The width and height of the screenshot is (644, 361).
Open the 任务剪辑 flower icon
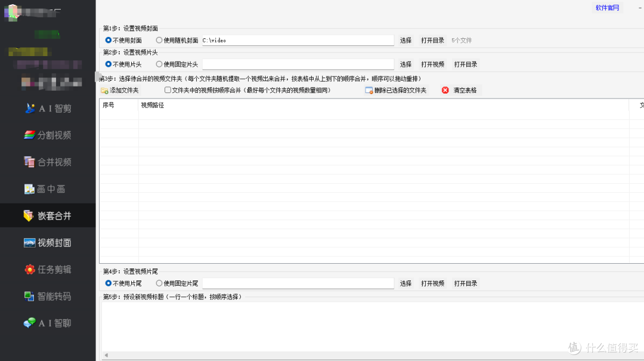[30, 270]
